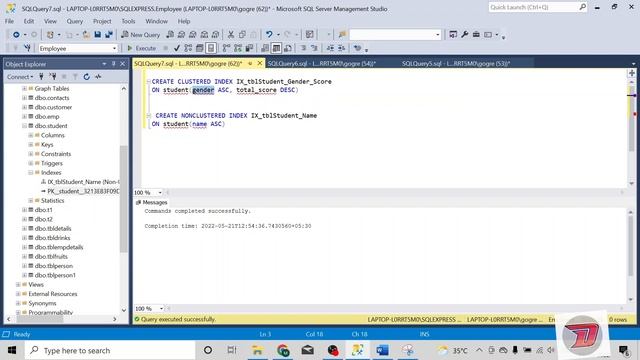Select the dbo.tblperson table
Screen dimensions: 640x360
53,266
